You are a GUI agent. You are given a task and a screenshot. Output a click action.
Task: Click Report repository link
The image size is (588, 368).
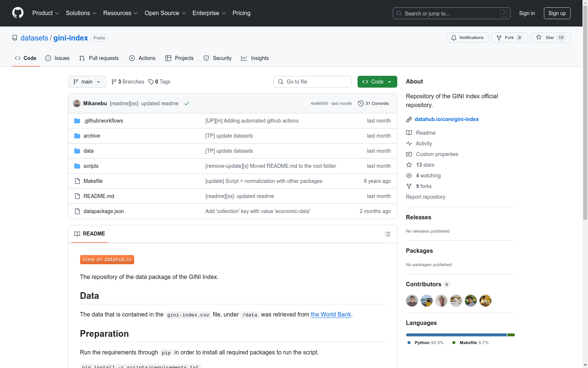tap(426, 197)
